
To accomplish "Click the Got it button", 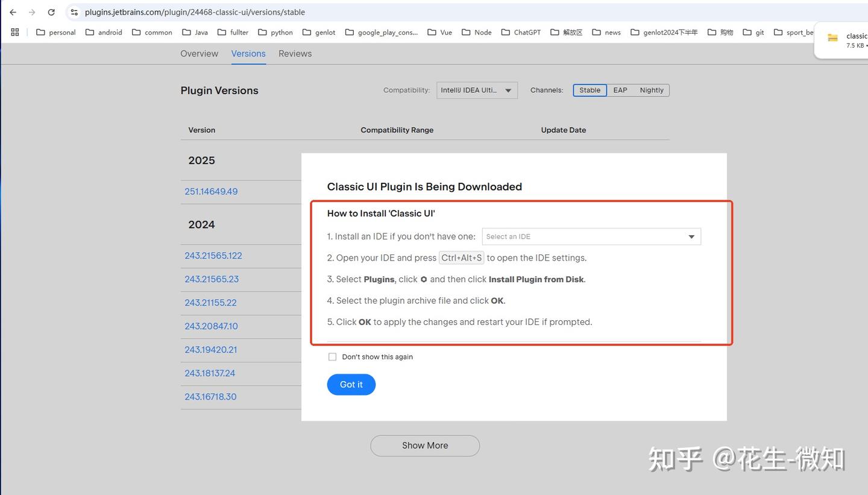I will (351, 384).
